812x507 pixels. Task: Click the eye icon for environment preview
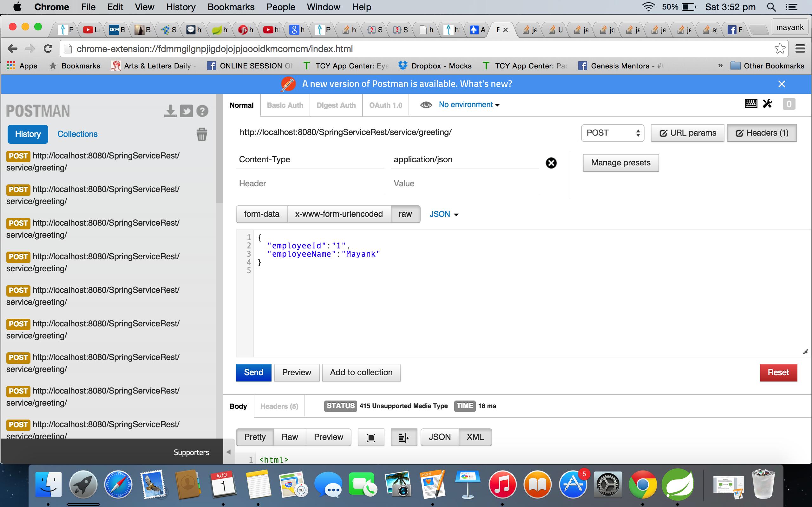(426, 105)
